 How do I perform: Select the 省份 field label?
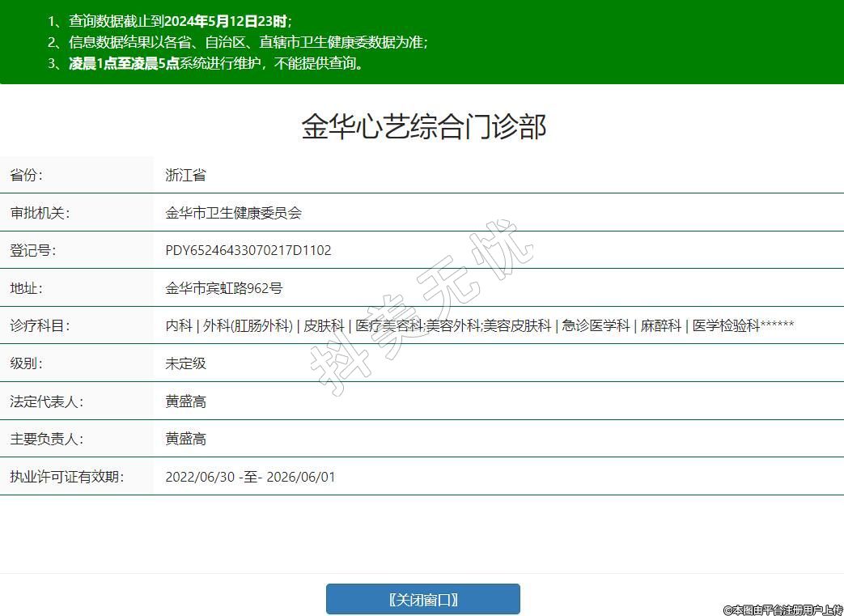(x=26, y=175)
